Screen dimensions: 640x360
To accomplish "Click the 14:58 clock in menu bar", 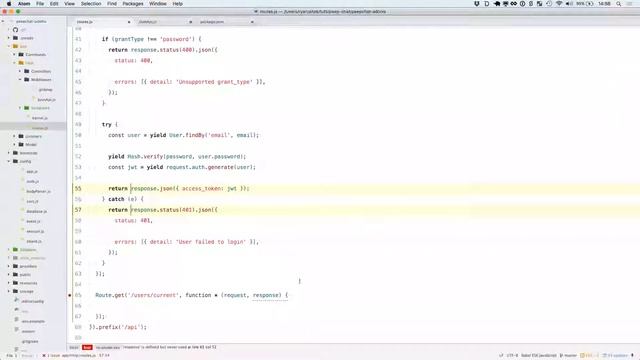I will (604, 4).
